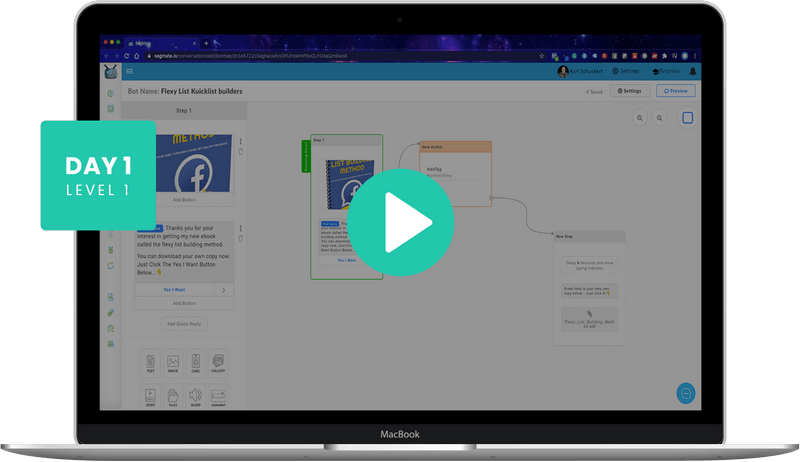The width and height of the screenshot is (800, 462).
Task: Open the browser extensions puzzle icon
Action: coord(664,56)
